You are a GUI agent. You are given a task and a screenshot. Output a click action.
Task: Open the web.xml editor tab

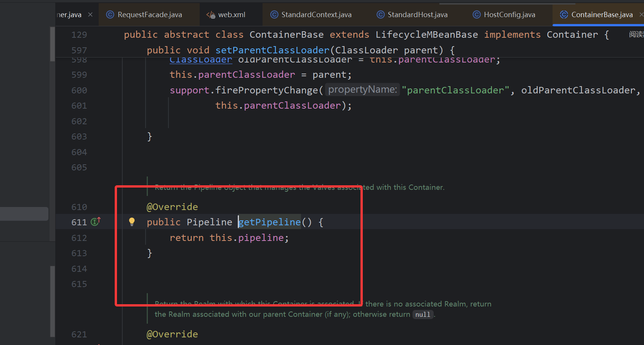pyautogui.click(x=231, y=14)
